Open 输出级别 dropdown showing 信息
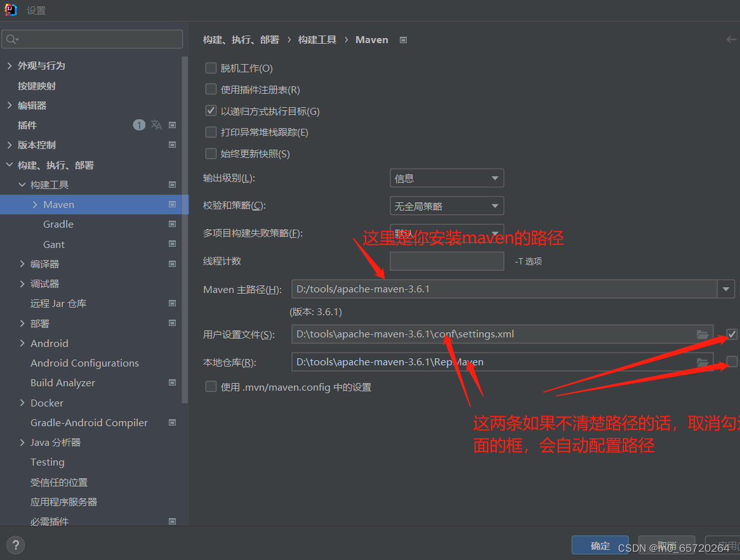This screenshot has height=560, width=740. click(x=447, y=178)
